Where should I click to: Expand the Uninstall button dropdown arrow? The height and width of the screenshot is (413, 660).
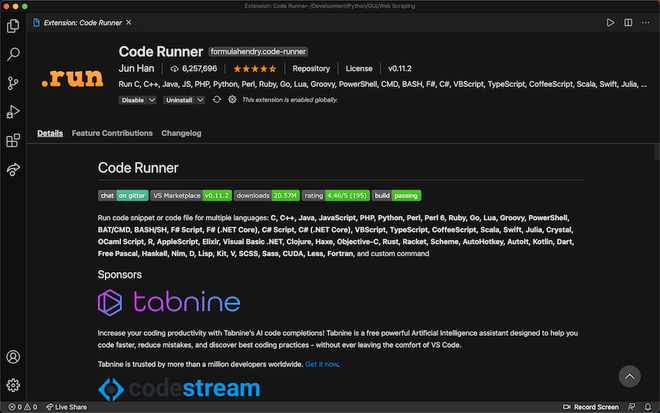(201, 100)
